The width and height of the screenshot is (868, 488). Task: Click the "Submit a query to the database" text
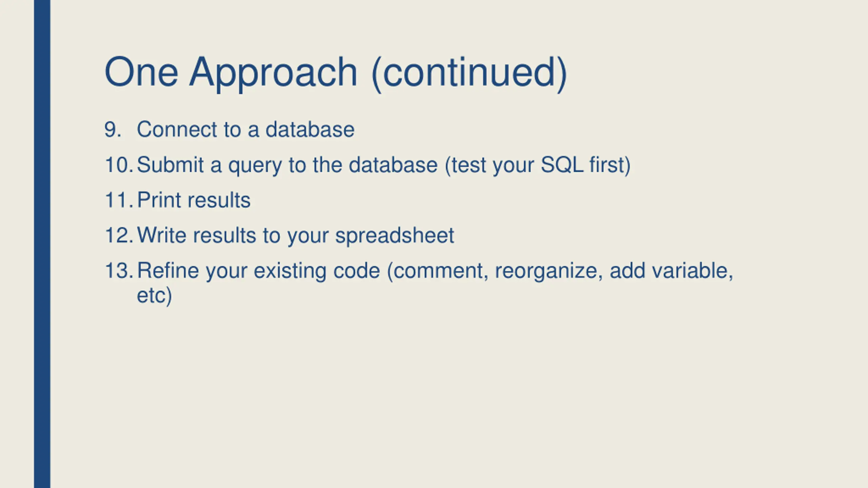pyautogui.click(x=287, y=165)
